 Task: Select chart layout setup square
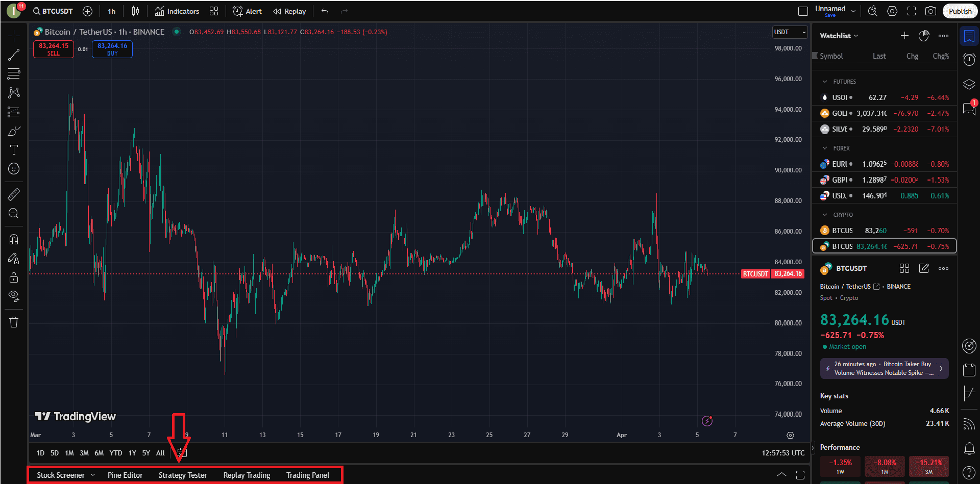click(803, 11)
